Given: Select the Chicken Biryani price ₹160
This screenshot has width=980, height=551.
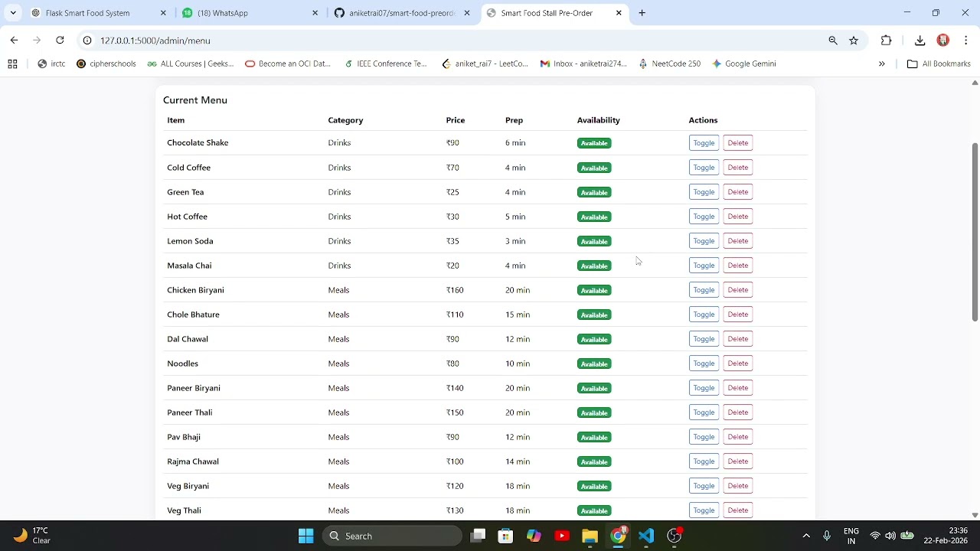Looking at the screenshot, I should pyautogui.click(x=455, y=290).
